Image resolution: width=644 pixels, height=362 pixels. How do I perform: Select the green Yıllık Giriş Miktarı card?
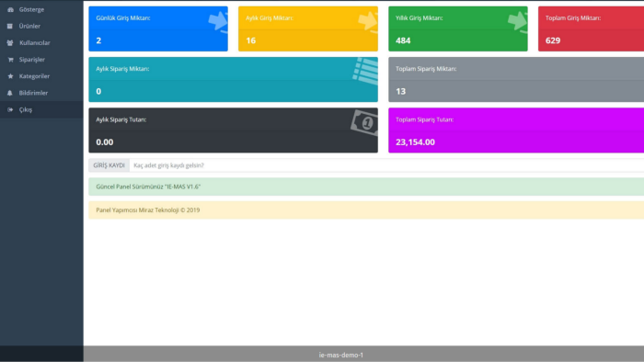tap(458, 28)
